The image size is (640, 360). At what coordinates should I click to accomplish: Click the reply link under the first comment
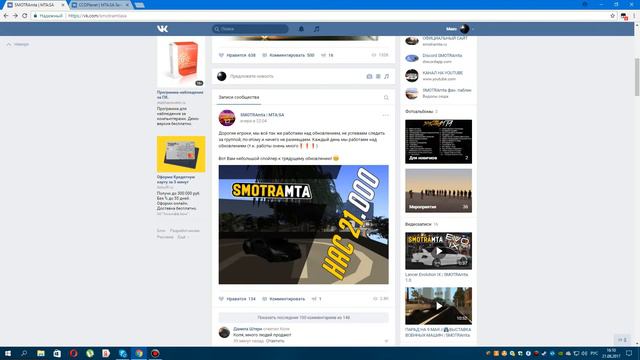(275, 341)
